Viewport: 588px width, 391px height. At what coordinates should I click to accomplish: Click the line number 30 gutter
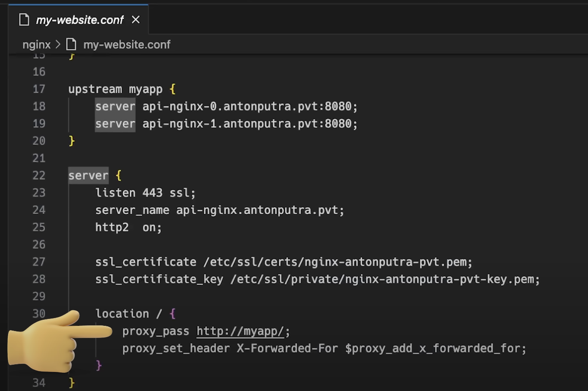pos(39,314)
